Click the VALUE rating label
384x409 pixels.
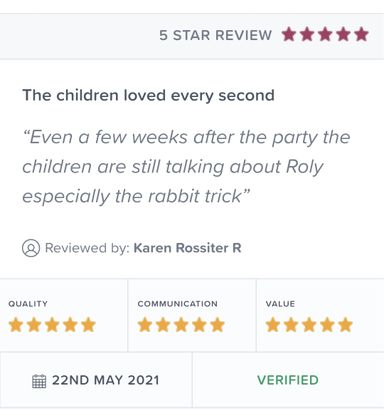pyautogui.click(x=280, y=304)
